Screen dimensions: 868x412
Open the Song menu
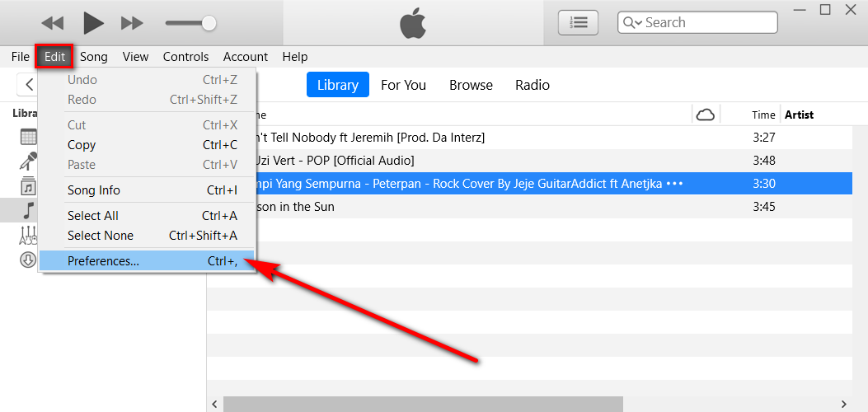tap(94, 56)
